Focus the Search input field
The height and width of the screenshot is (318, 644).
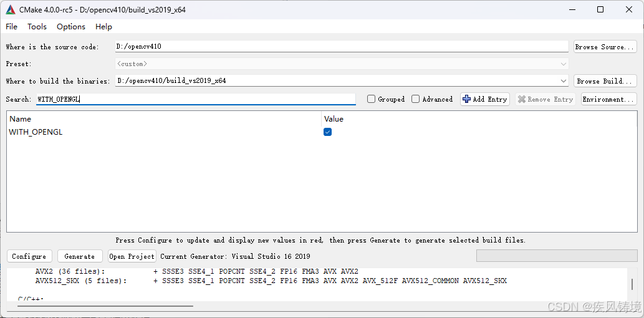pos(196,99)
